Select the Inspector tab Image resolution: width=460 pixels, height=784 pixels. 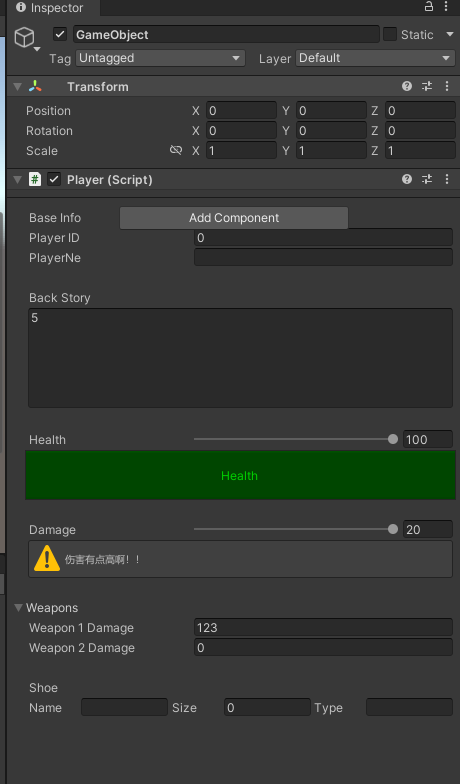pos(50,8)
